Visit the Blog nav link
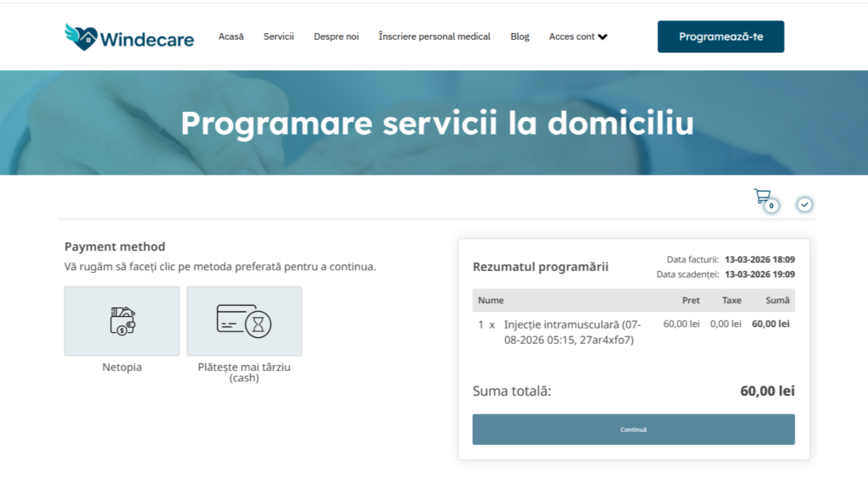Screen dimensions: 868x488 (520, 36)
